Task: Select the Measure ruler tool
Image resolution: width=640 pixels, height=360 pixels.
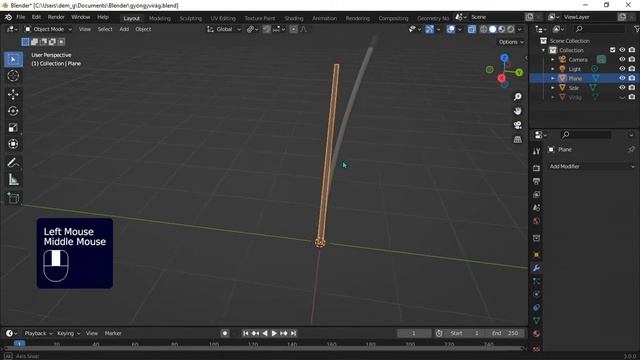Action: tap(13, 180)
